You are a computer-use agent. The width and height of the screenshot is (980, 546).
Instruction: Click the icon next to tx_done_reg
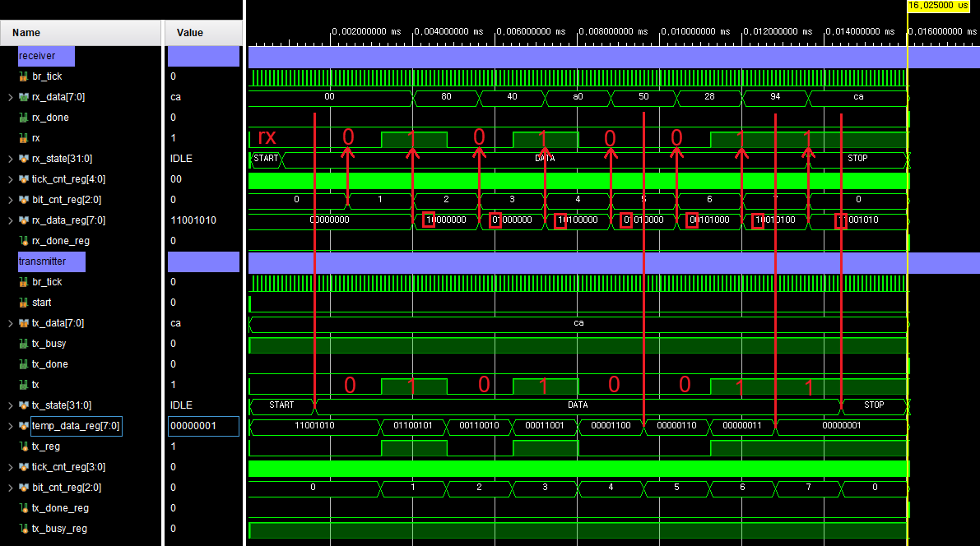click(x=24, y=508)
